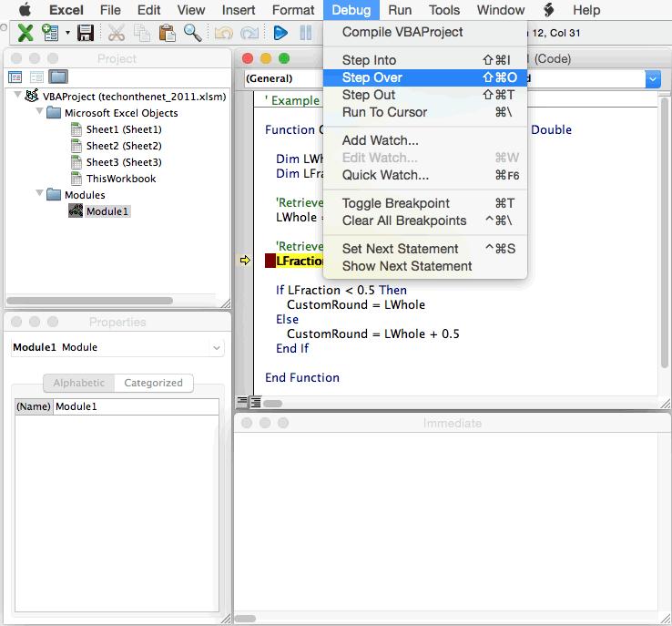Select ThisWorkbook in project tree
The image size is (672, 626).
(x=114, y=179)
